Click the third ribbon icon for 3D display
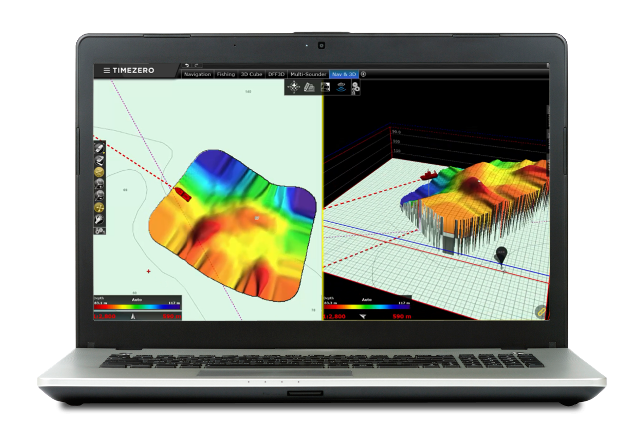 [x=325, y=87]
